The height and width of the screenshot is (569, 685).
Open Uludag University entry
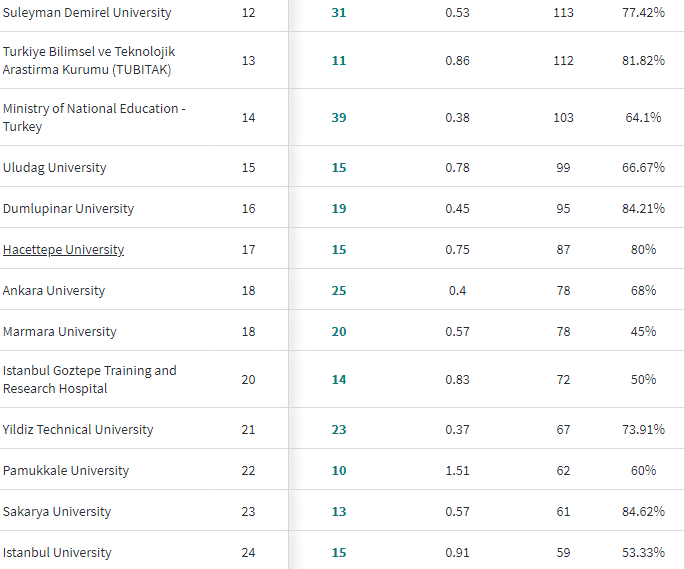tap(54, 168)
